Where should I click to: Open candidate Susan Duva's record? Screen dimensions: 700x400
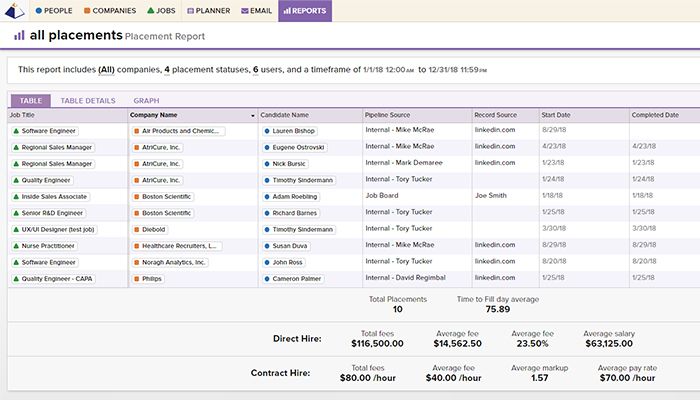293,245
